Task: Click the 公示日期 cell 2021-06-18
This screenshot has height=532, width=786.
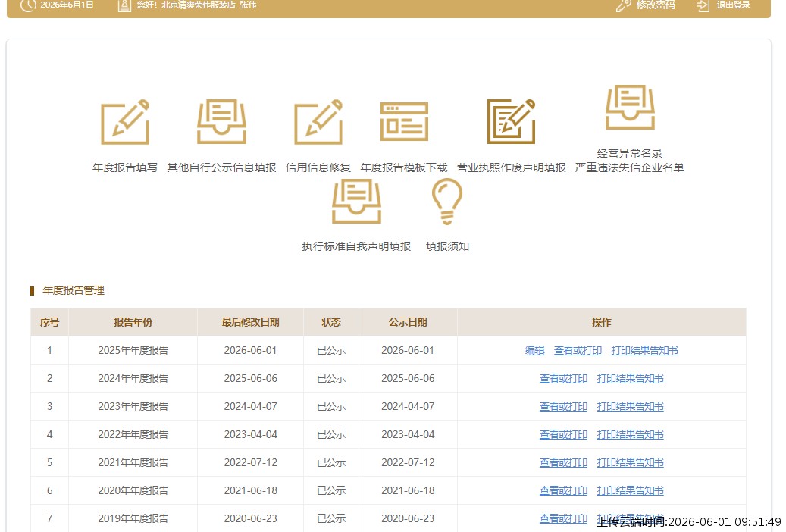Action: coord(408,491)
